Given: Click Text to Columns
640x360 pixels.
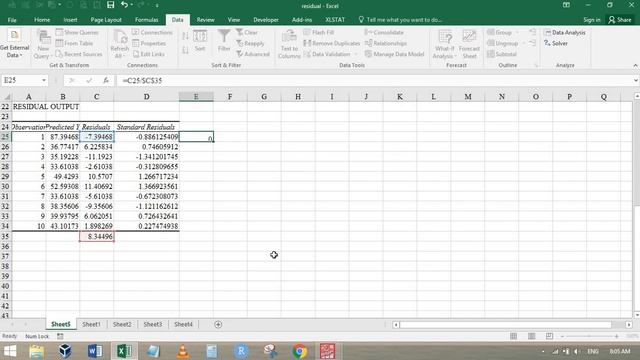Looking at the screenshot, I should (289, 44).
